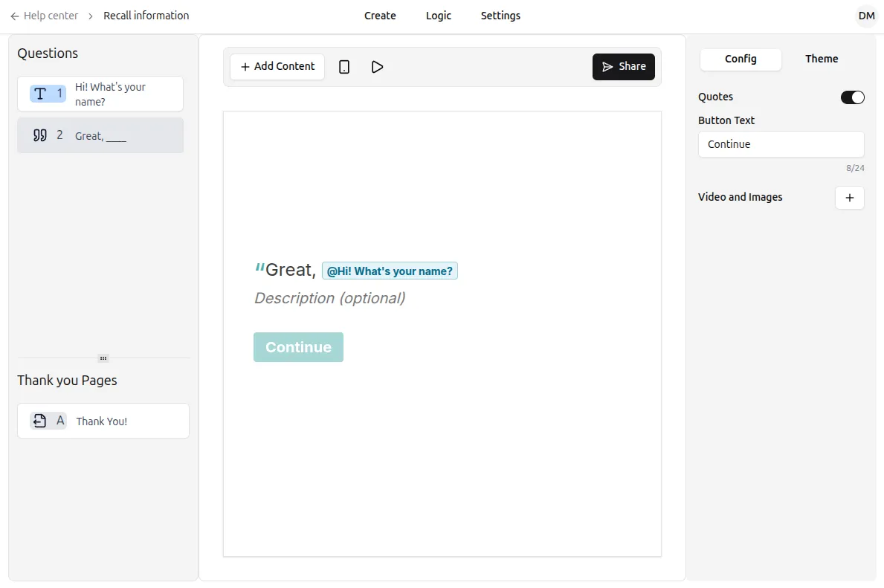Click the back arrow beside Help center
This screenshot has width=884, height=588.
point(15,16)
